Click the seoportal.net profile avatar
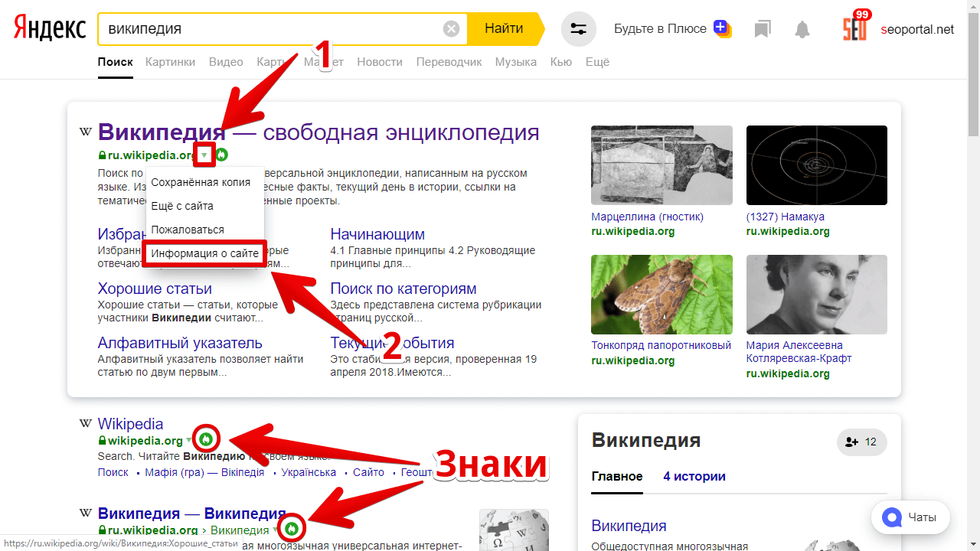 (854, 28)
